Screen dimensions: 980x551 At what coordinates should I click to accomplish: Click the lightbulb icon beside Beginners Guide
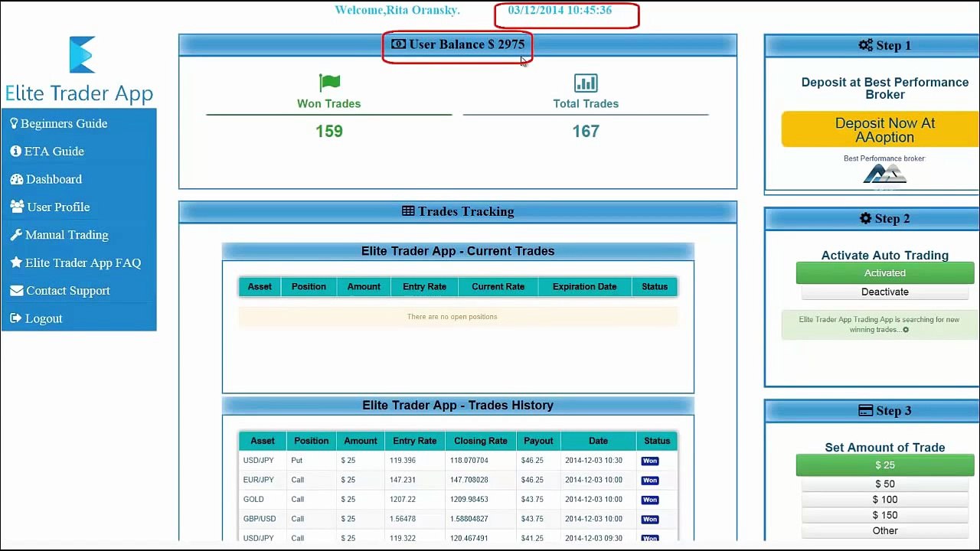click(14, 123)
